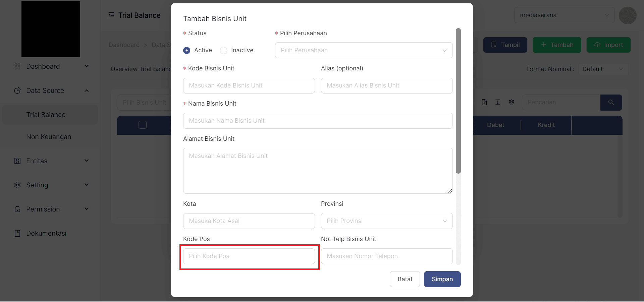Open table settings gear icon
644x302 pixels.
(x=511, y=102)
